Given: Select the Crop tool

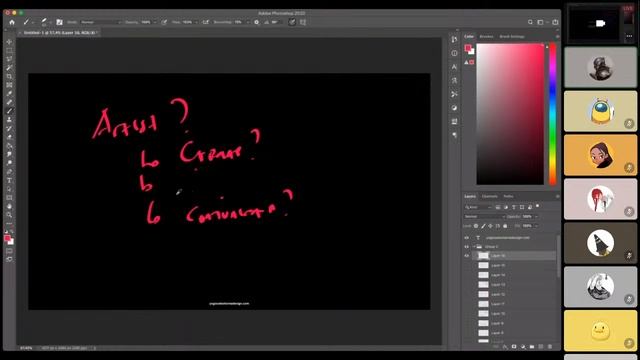Looking at the screenshot, I should point(9,76).
